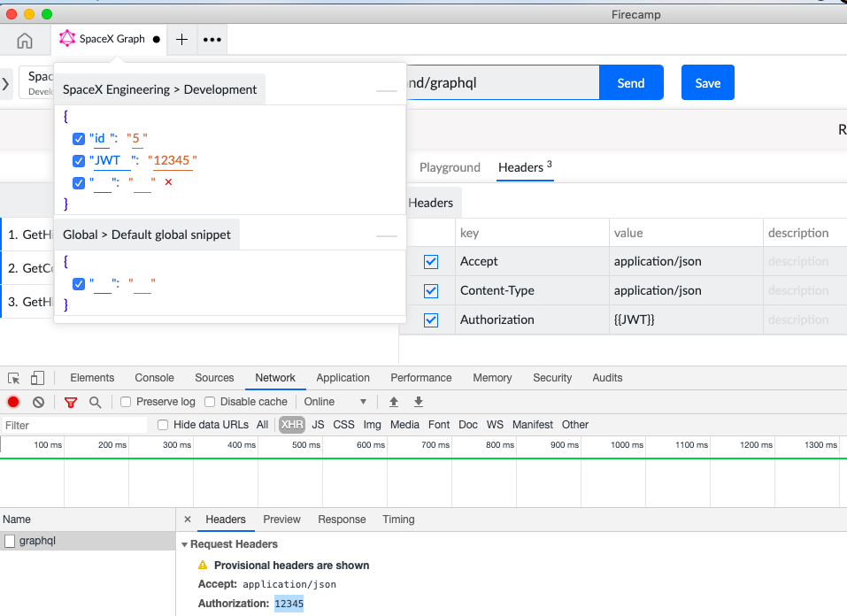Uncheck the "id" variable checkbox
The height and width of the screenshot is (616, 847).
79,139
